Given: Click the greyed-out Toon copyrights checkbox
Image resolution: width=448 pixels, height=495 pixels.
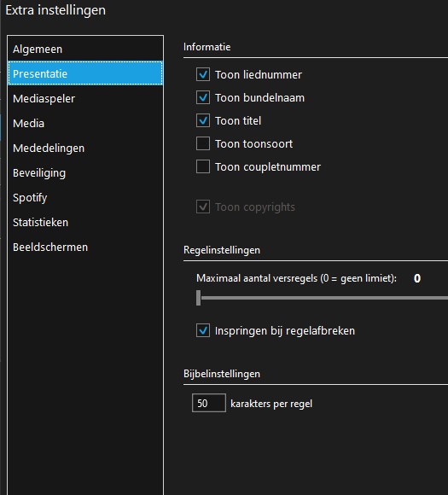Looking at the screenshot, I should tap(203, 207).
